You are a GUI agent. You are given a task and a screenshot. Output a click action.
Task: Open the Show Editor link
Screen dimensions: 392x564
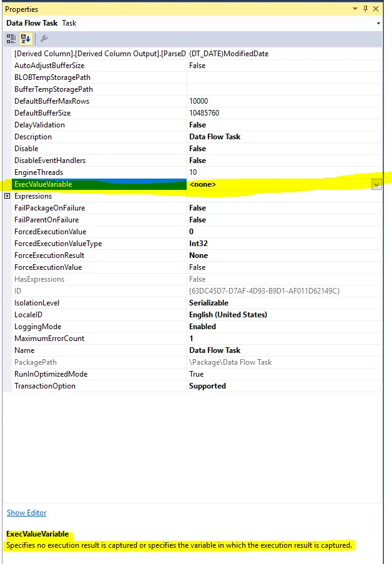pos(27,513)
